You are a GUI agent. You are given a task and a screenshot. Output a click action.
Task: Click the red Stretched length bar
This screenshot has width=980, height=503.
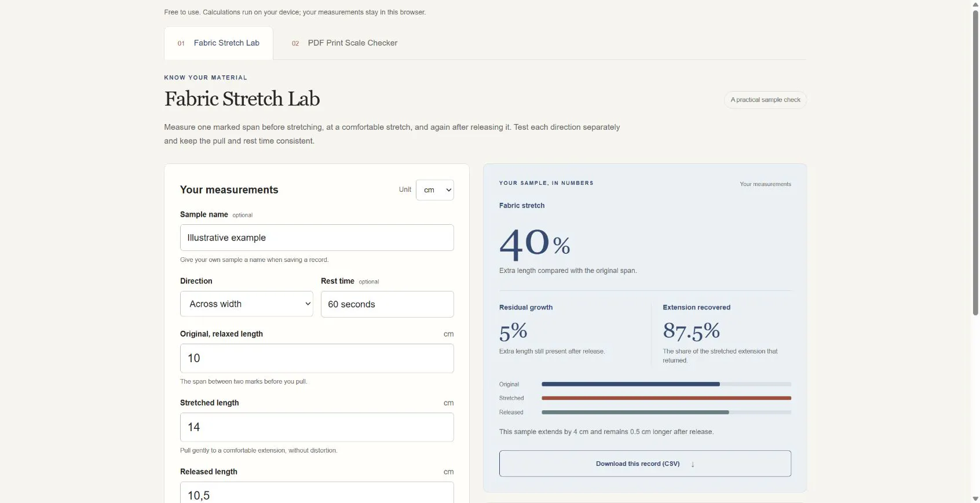coord(666,398)
